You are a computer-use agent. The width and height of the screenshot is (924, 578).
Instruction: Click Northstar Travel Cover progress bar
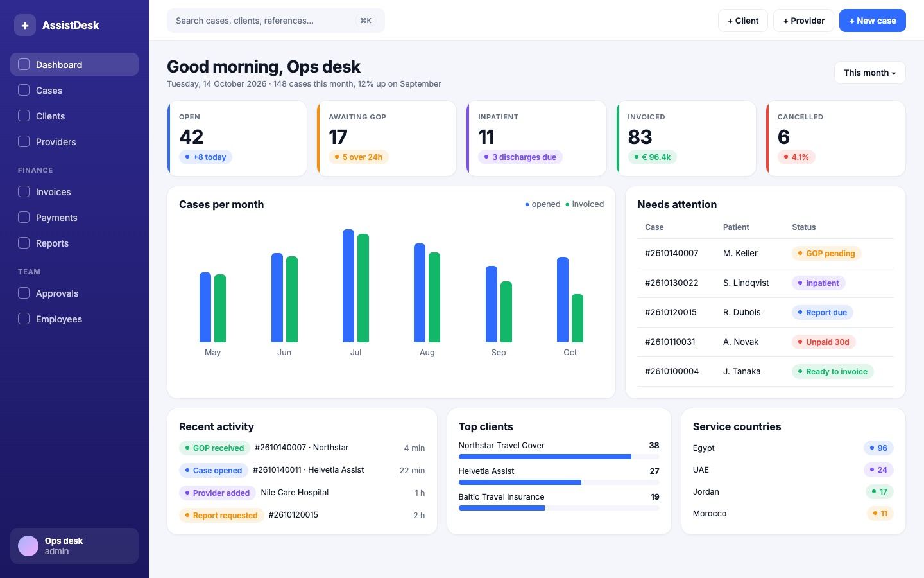(x=559, y=457)
